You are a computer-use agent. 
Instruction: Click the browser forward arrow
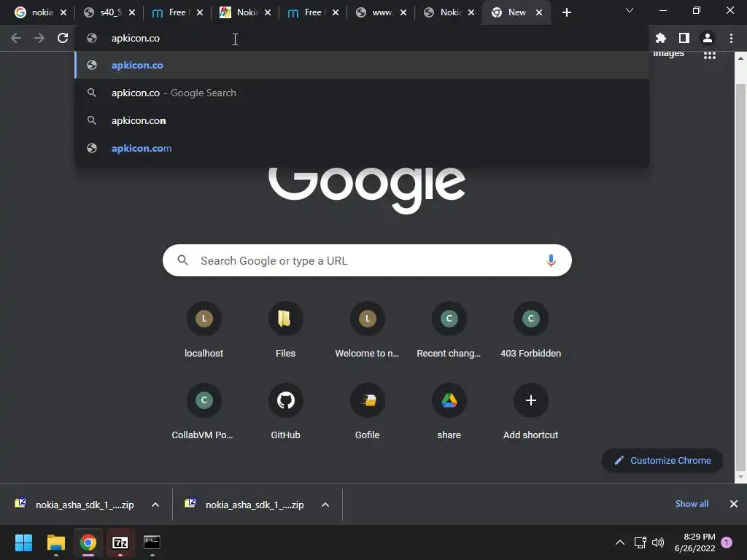tap(39, 38)
